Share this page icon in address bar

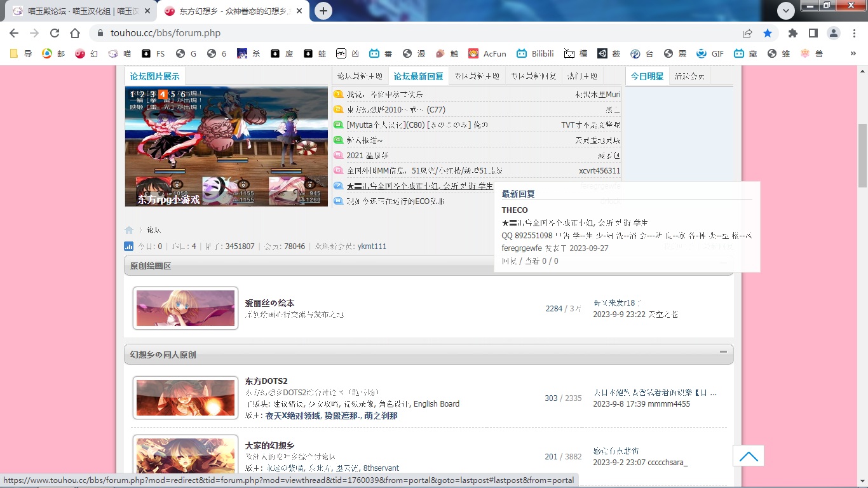coord(747,33)
